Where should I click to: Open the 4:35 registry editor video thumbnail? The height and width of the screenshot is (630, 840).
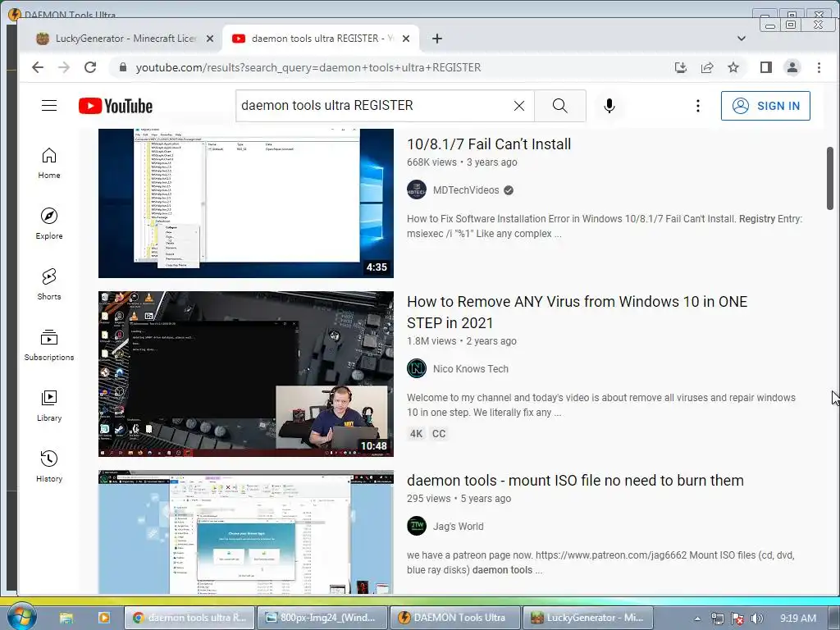246,203
